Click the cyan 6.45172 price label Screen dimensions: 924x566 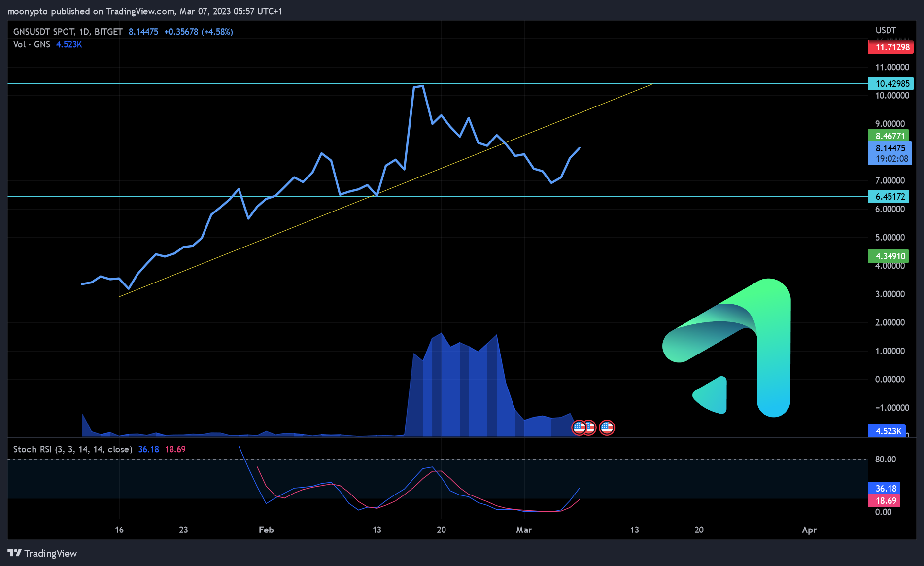pos(888,196)
